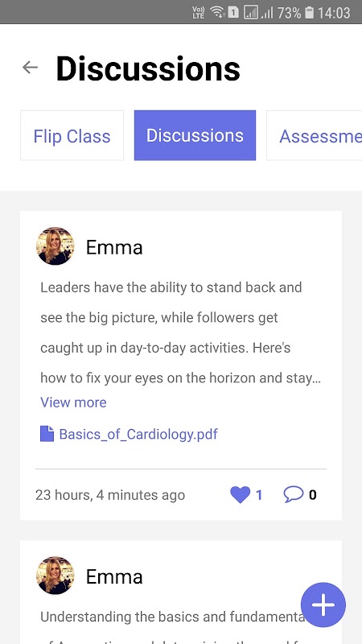362x644 pixels.
Task: Open comments via speech bubble icon
Action: click(294, 494)
